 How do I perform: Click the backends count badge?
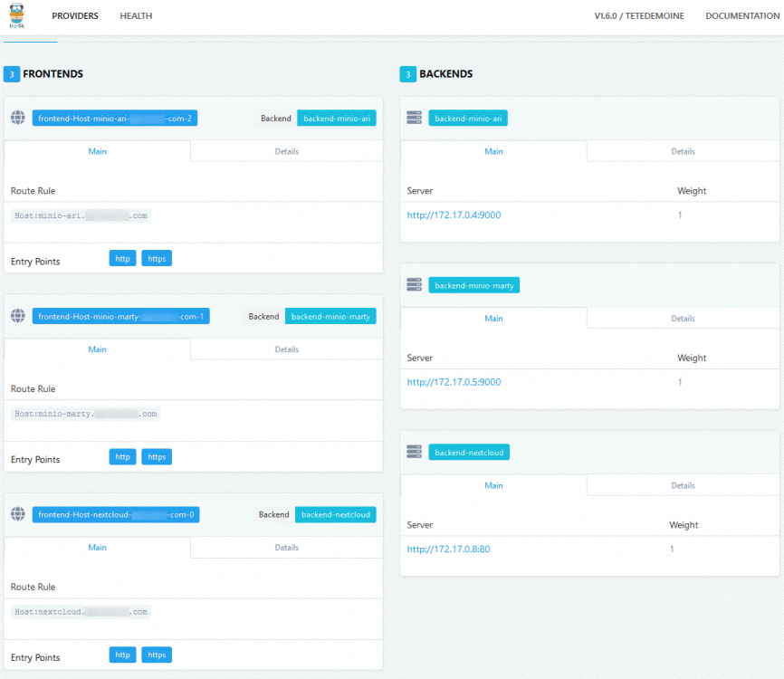[408, 74]
